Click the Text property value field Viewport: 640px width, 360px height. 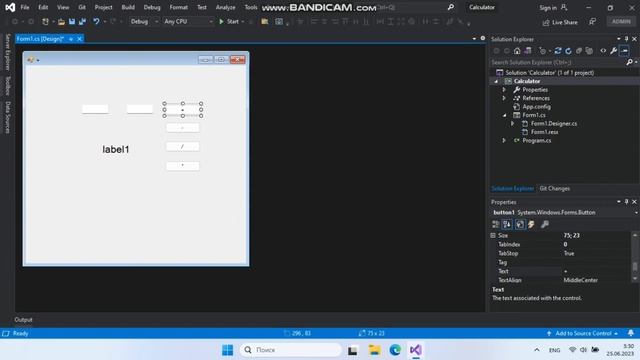tap(597, 271)
